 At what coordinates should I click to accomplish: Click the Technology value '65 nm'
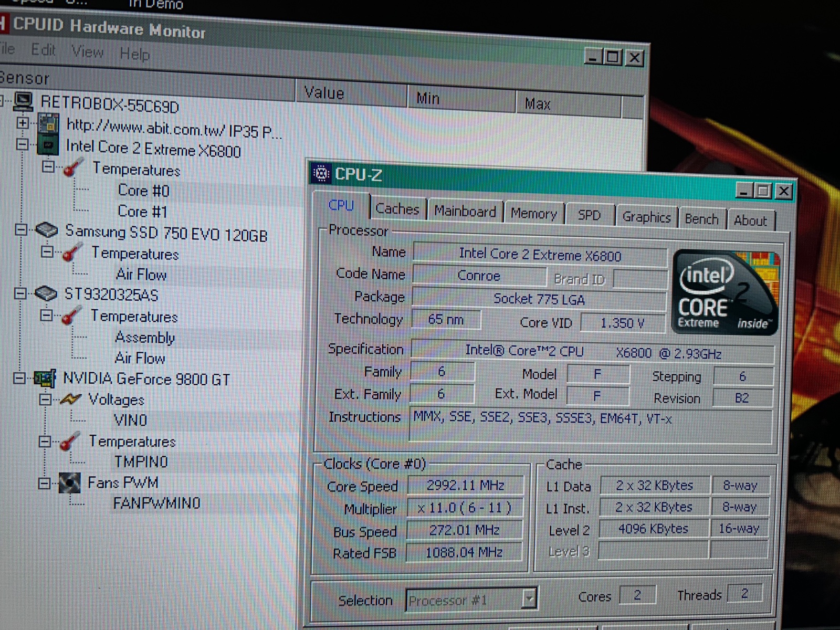click(x=446, y=319)
